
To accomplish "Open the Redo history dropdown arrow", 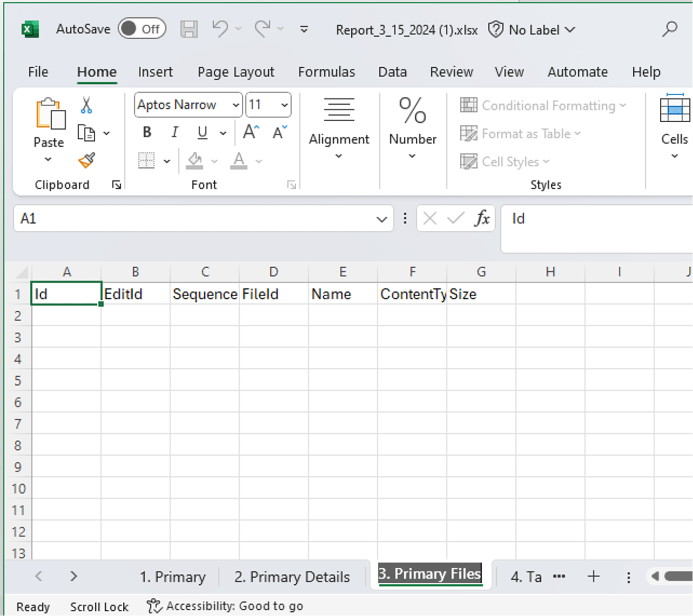I will click(281, 29).
